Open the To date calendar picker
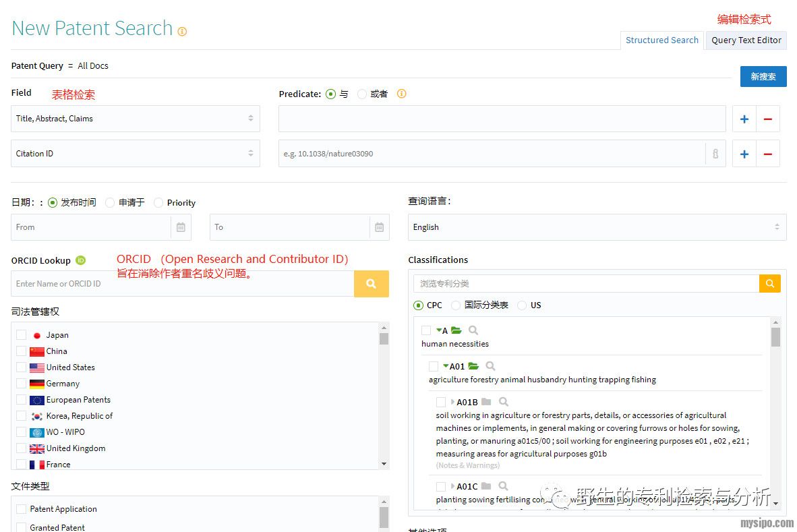Screen dimensions: 797x532 379,227
